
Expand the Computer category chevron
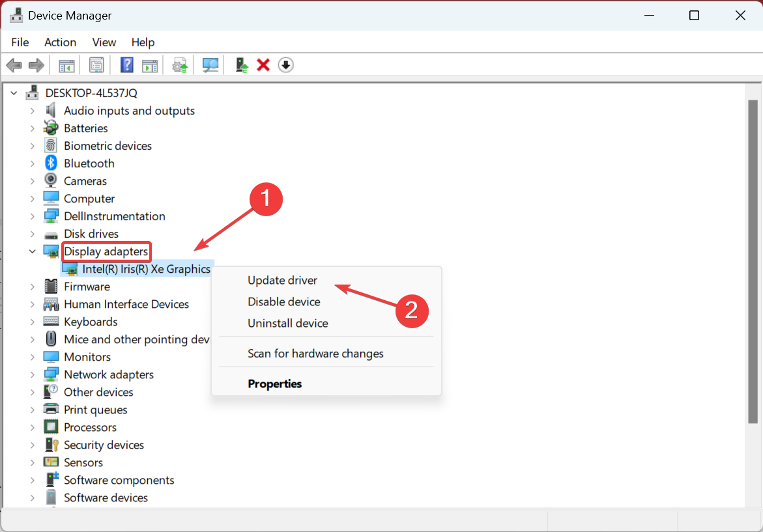[32, 199]
